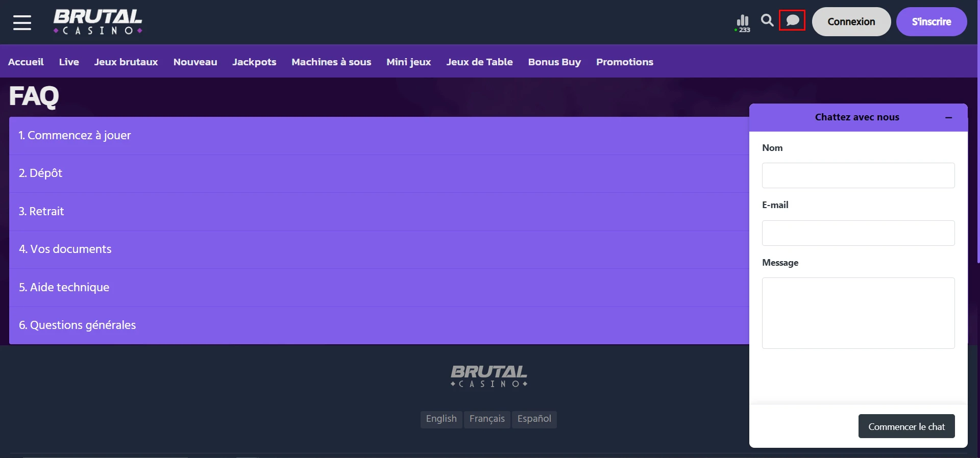Expand the Dépôt FAQ section
980x458 pixels.
[x=379, y=173]
